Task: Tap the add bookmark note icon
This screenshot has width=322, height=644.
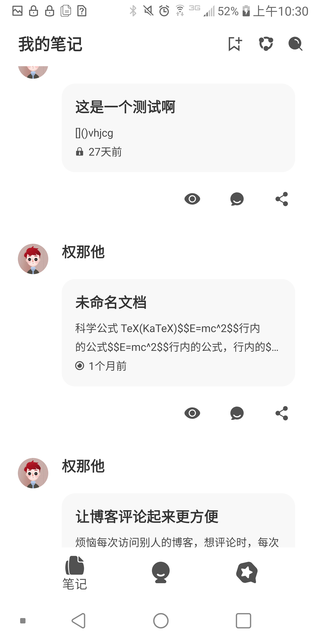Action: tap(235, 44)
